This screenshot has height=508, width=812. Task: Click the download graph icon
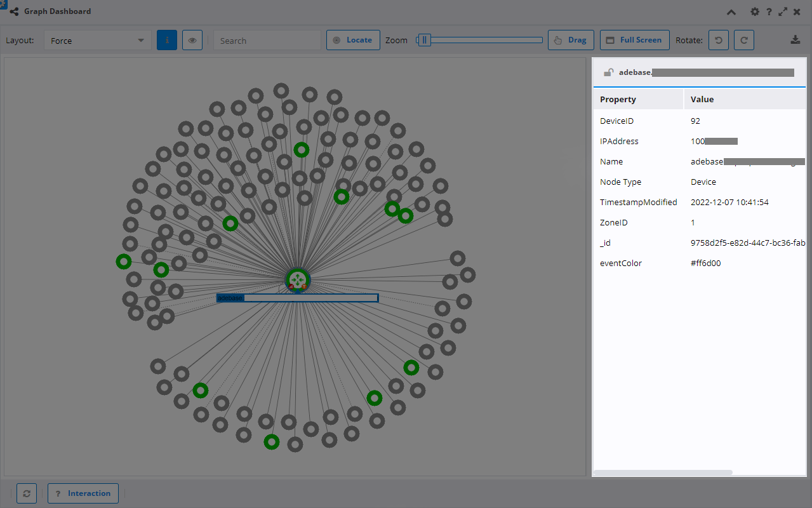(795, 40)
